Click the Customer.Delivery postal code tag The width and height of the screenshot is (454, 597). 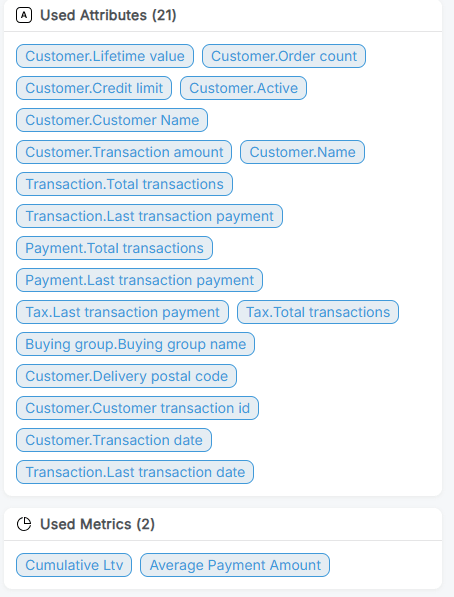click(x=126, y=376)
